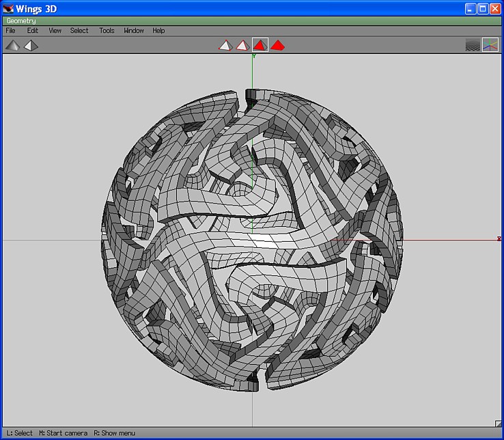Open the File menu

[x=10, y=31]
